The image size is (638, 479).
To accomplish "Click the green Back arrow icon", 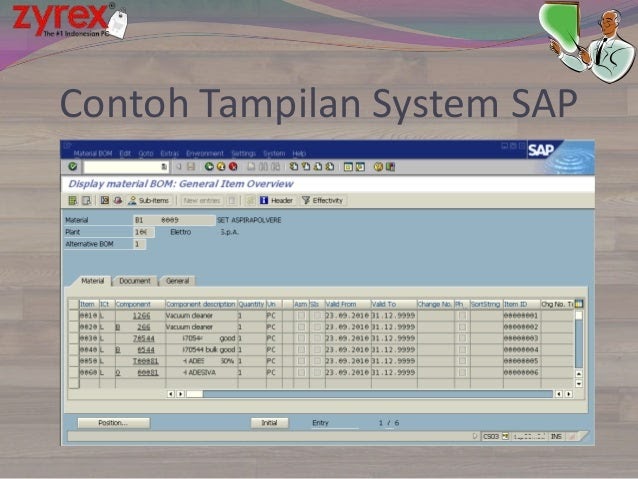I will [x=209, y=166].
